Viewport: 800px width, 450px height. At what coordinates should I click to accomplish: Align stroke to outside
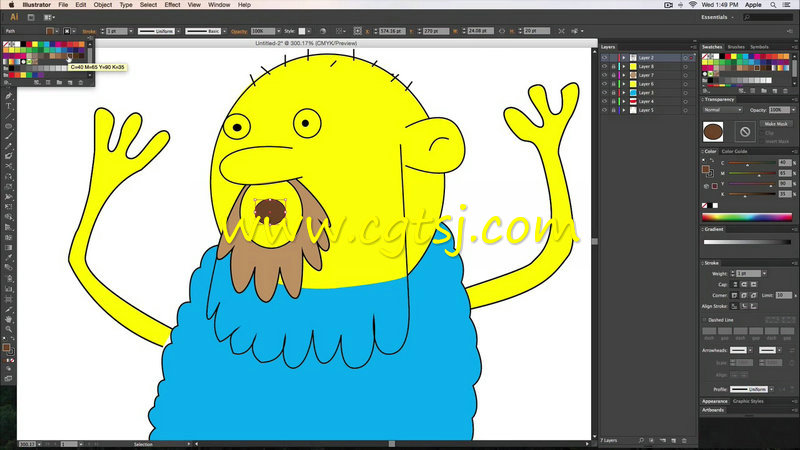[753, 306]
